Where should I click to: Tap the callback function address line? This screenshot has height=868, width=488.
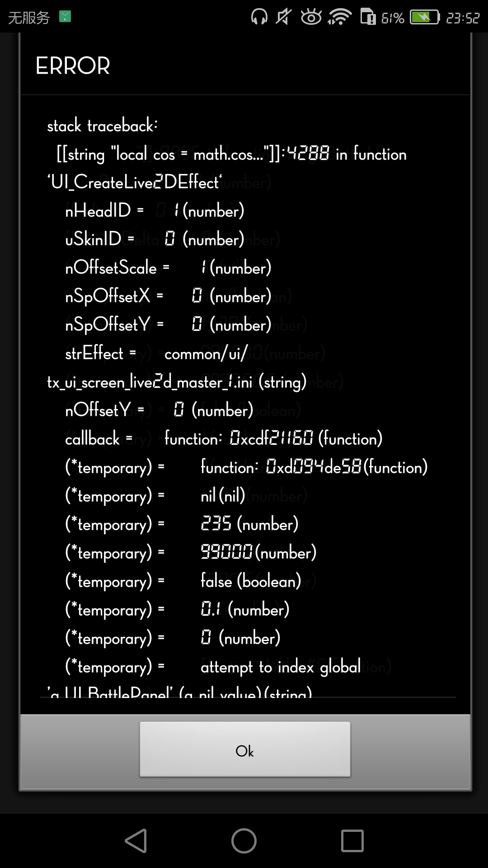coord(224,439)
